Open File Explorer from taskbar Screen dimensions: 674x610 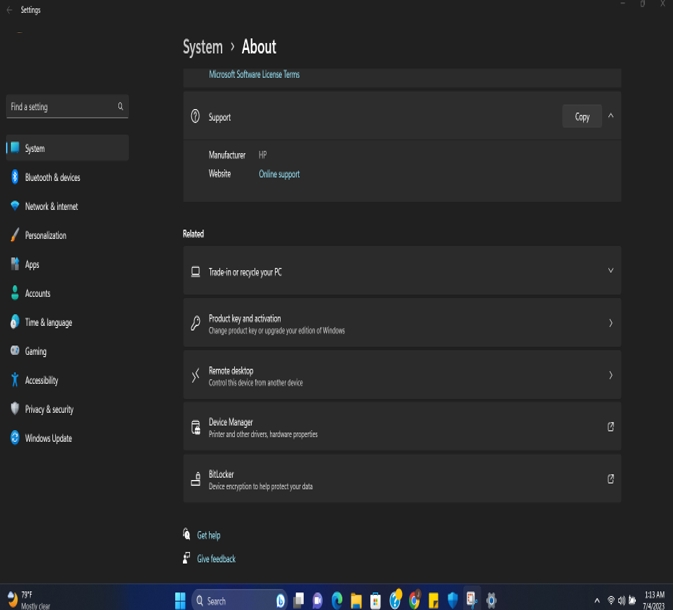(x=356, y=601)
